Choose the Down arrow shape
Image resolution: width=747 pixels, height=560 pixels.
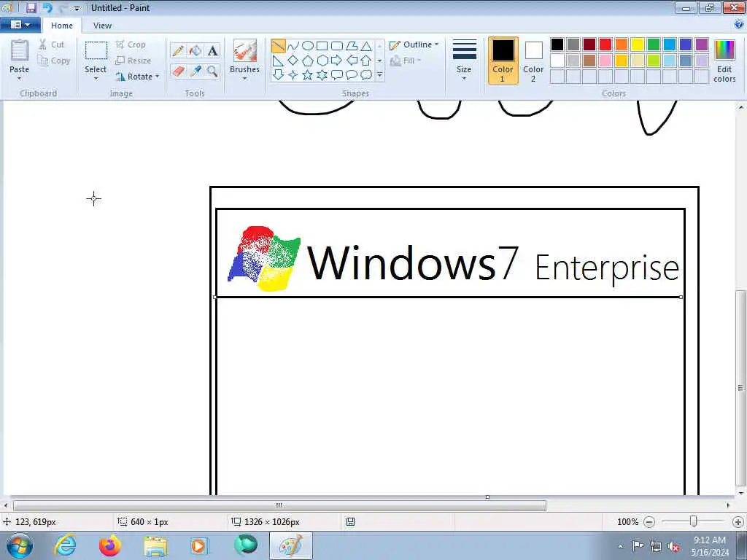(278, 75)
